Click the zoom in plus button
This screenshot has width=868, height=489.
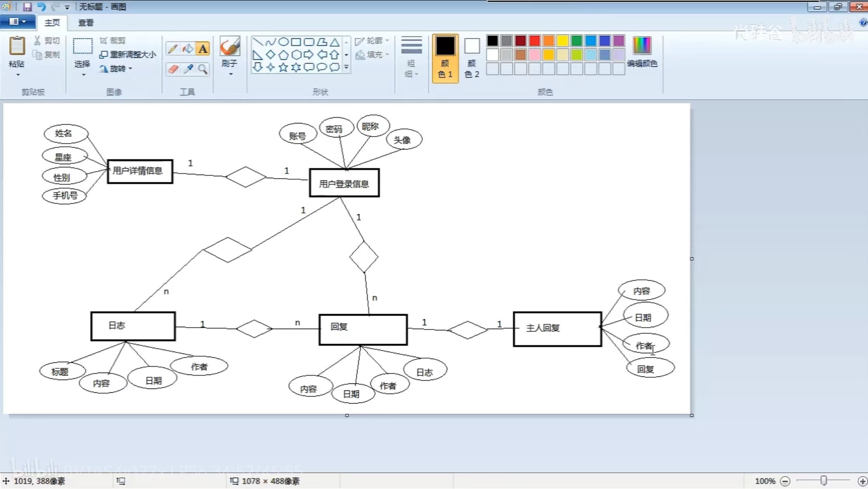(x=862, y=481)
